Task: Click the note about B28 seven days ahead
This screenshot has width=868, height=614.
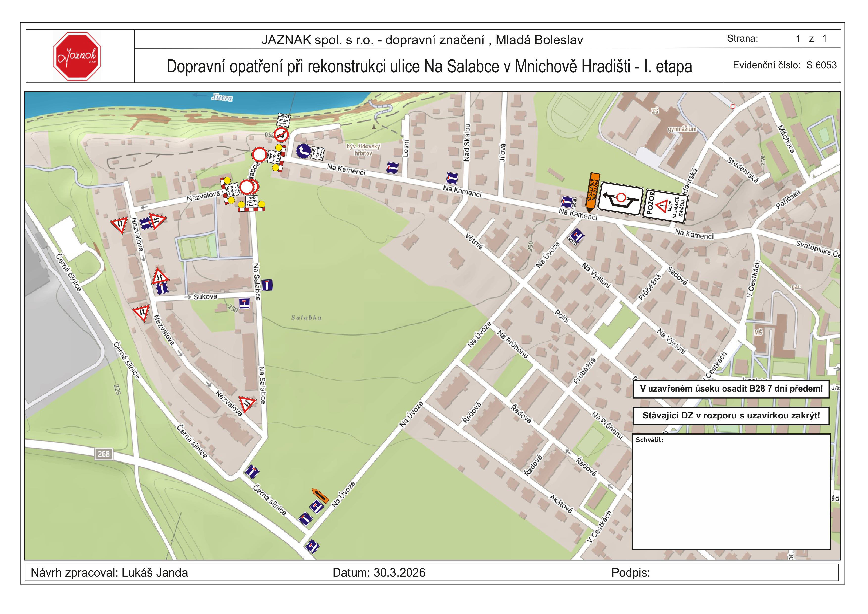Action: click(731, 389)
